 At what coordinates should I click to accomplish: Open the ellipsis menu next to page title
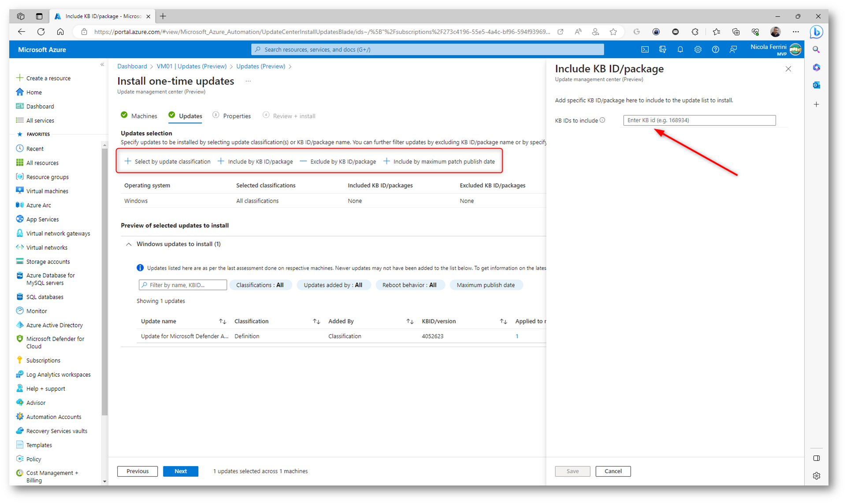coord(248,81)
